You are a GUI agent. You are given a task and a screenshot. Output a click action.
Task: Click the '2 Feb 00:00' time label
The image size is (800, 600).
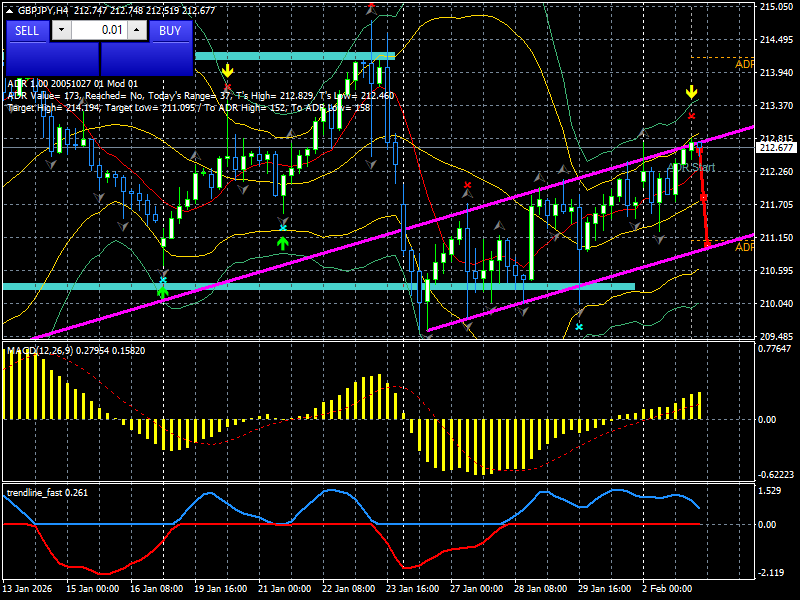(667, 588)
